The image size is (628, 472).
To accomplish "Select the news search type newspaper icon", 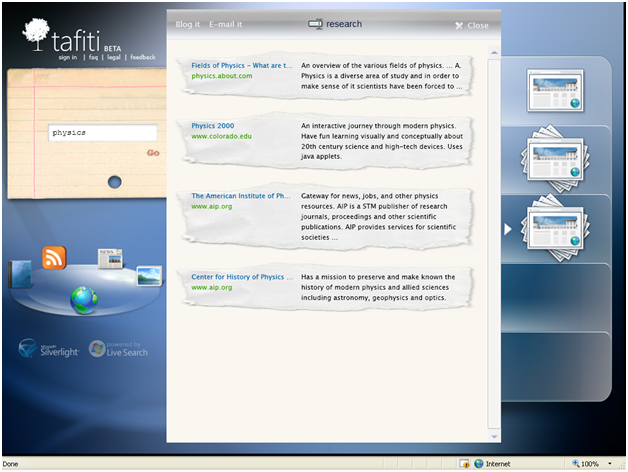I will [110, 258].
